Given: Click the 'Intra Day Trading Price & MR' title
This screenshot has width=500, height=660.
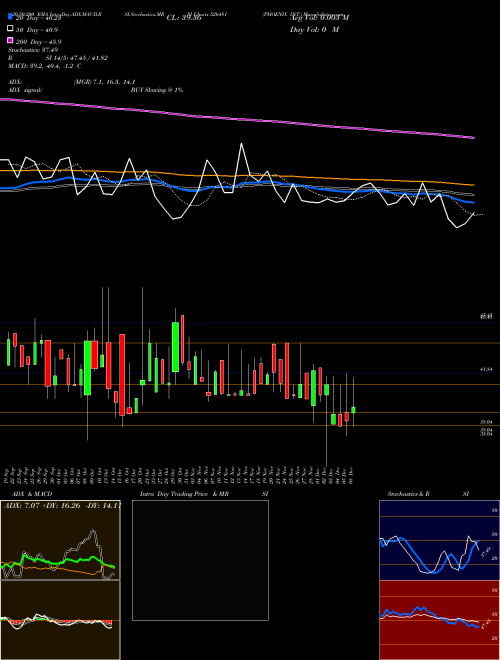Looking at the screenshot, I should (x=184, y=494).
